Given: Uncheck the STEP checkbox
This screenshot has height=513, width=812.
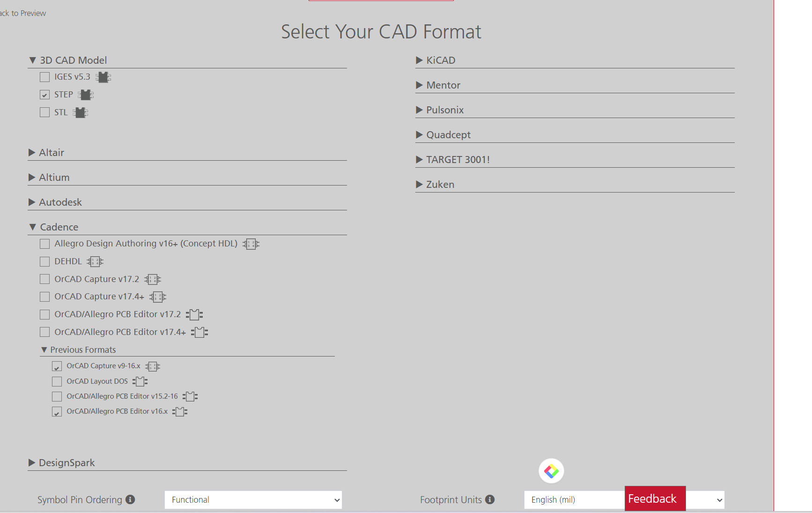Looking at the screenshot, I should click(44, 95).
